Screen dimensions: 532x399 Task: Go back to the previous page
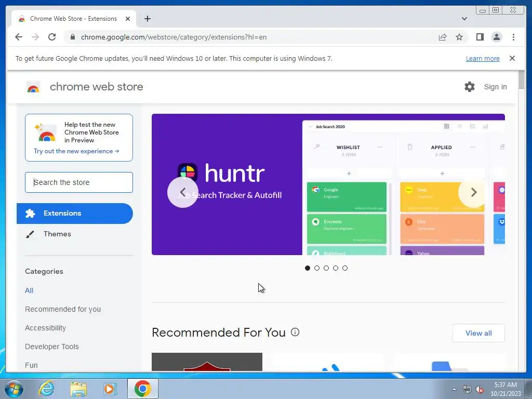(19, 37)
